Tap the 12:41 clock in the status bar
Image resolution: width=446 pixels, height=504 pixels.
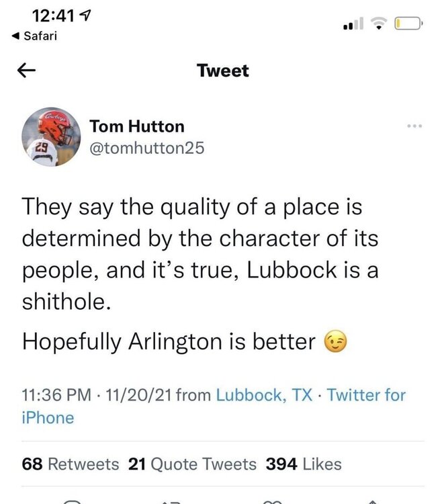[x=52, y=15]
